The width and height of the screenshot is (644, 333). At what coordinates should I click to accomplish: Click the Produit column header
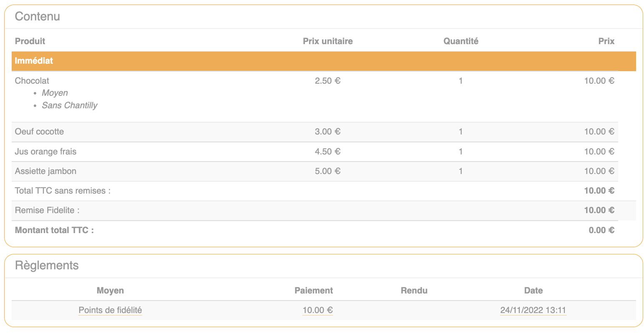coord(30,41)
